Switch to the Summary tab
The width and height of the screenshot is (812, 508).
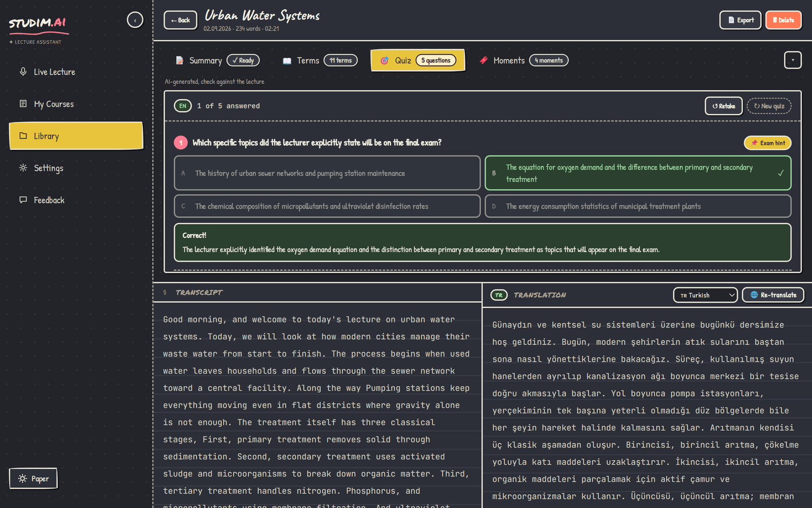point(217,60)
